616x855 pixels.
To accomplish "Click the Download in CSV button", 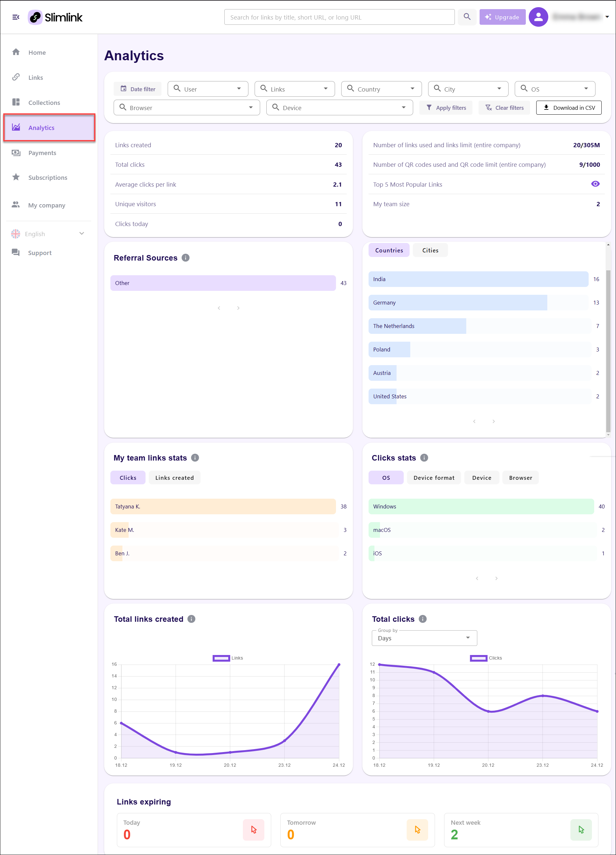I will (x=568, y=108).
